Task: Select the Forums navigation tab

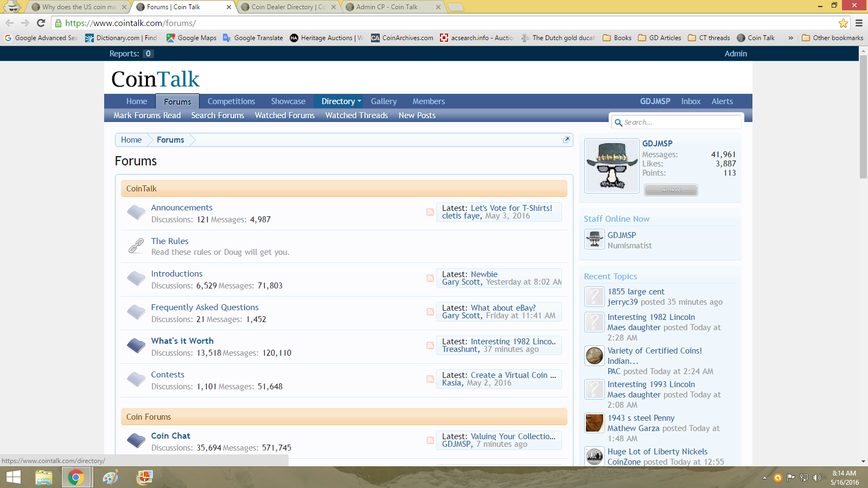Action: click(177, 101)
